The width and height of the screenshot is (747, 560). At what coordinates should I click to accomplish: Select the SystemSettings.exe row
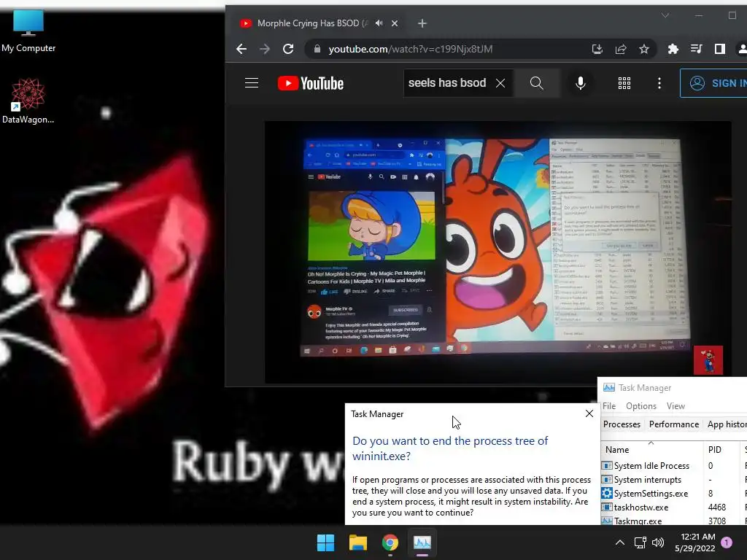[673, 494]
